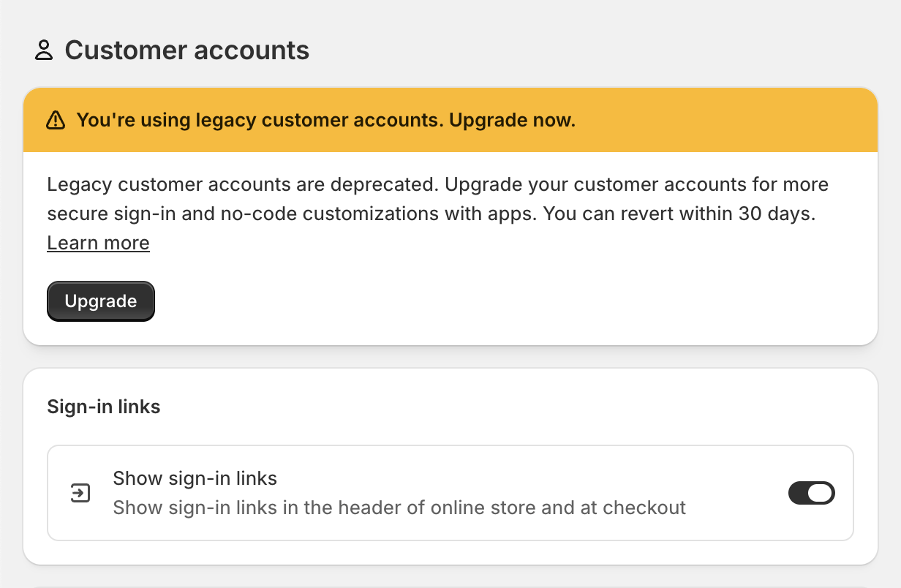This screenshot has height=588, width=901.
Task: Disable the Show sign-in links toggle
Action: [x=811, y=493]
